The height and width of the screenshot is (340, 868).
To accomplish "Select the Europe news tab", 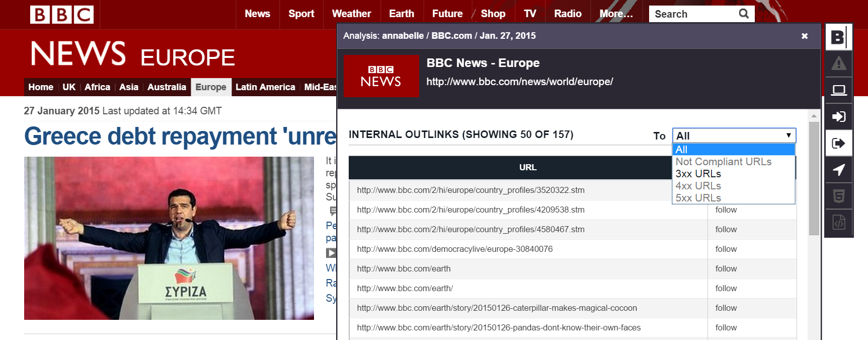I will coord(211,87).
